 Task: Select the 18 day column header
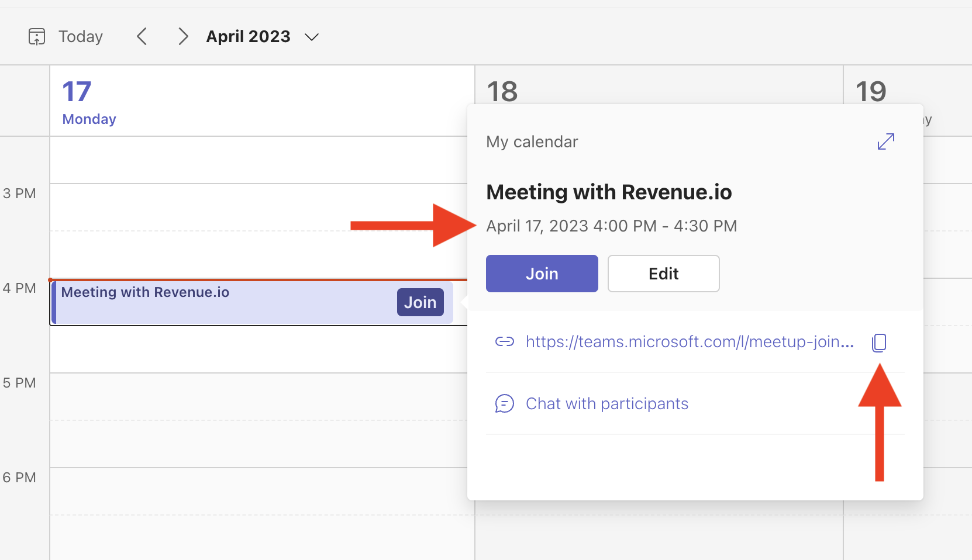(502, 91)
